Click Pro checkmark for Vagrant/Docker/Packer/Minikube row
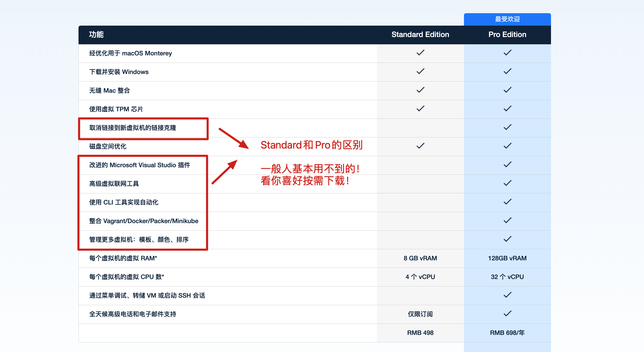This screenshot has width=644, height=352. (x=507, y=220)
